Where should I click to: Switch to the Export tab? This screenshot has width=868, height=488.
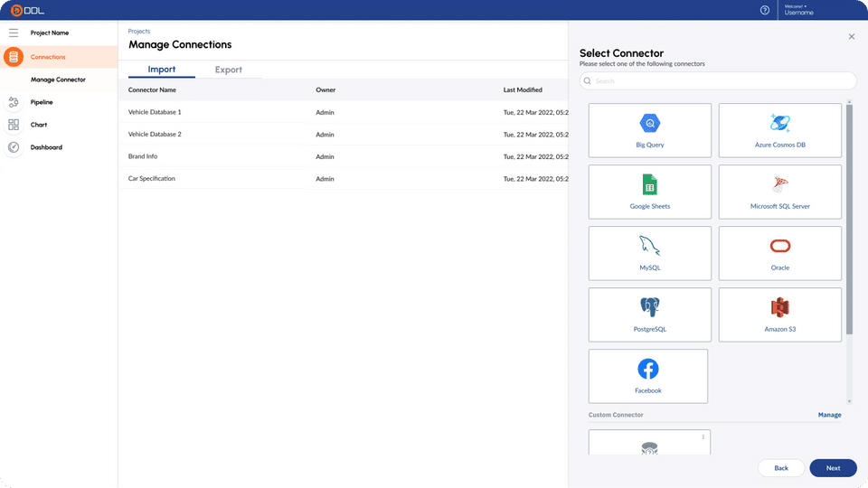(x=228, y=70)
